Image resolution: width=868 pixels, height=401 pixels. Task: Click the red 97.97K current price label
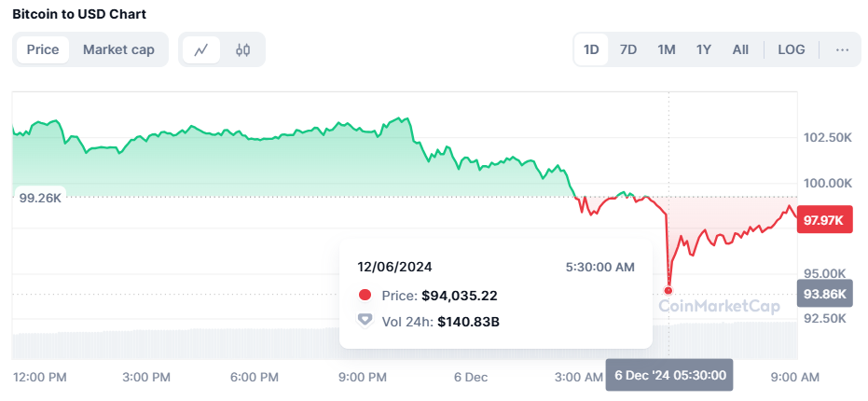pyautogui.click(x=825, y=220)
